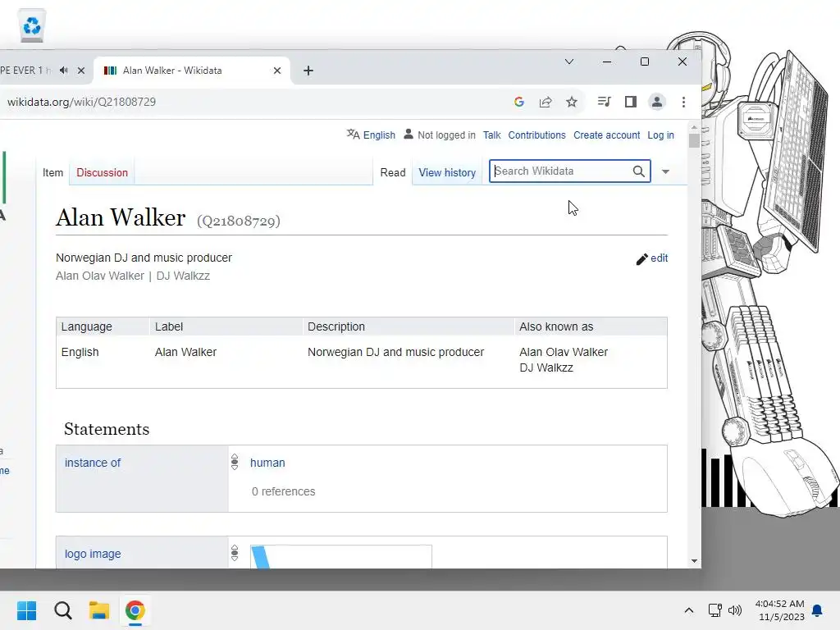
Task: Click Create account link
Action: pyautogui.click(x=606, y=135)
